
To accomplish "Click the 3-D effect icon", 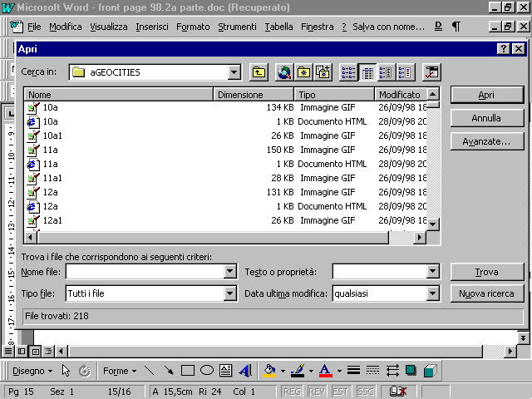I will tap(431, 371).
